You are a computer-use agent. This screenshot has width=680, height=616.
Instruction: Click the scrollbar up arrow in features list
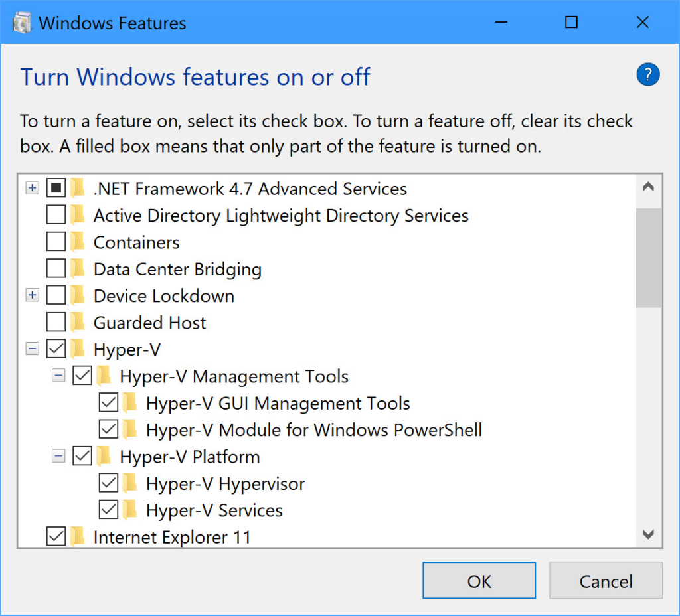[649, 188]
